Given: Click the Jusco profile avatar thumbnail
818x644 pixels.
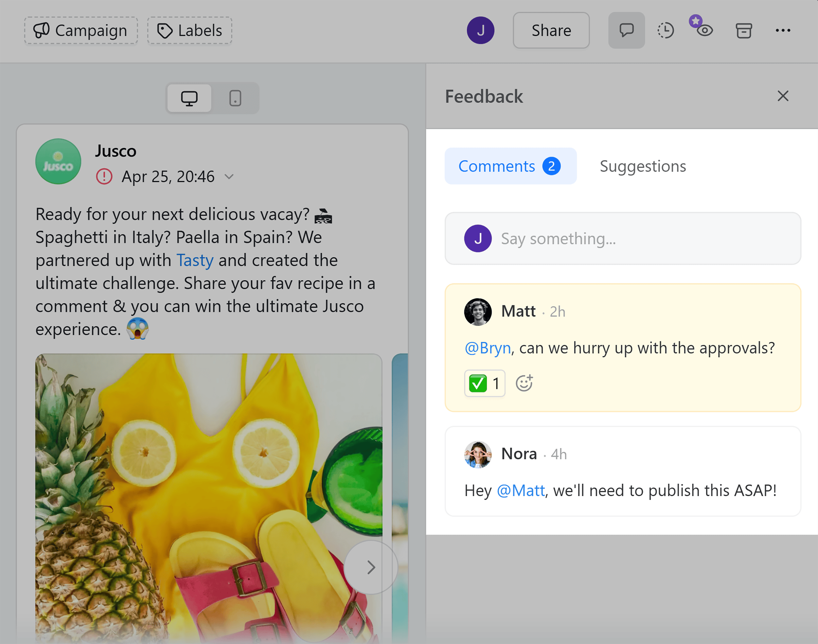Looking at the screenshot, I should (58, 161).
